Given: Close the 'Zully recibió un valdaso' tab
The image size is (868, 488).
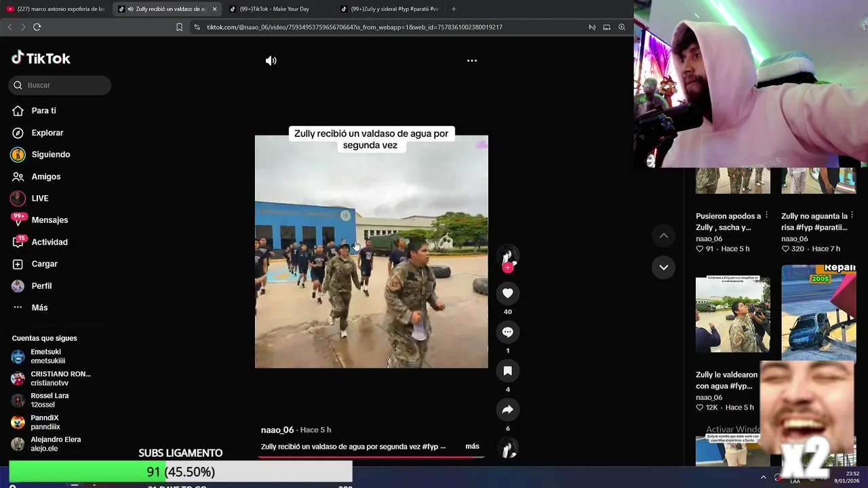Looking at the screenshot, I should 215,9.
